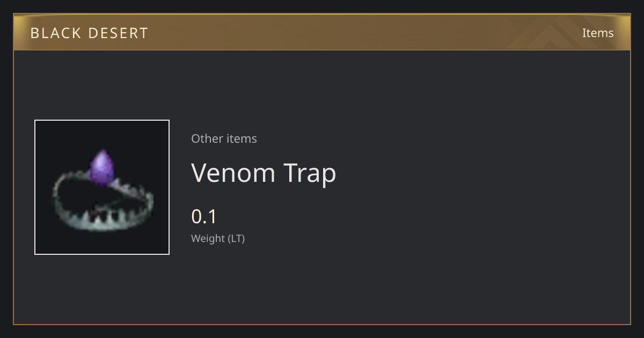Click the purple venom gem on the trap
This screenshot has height=338, width=644.
(x=100, y=168)
